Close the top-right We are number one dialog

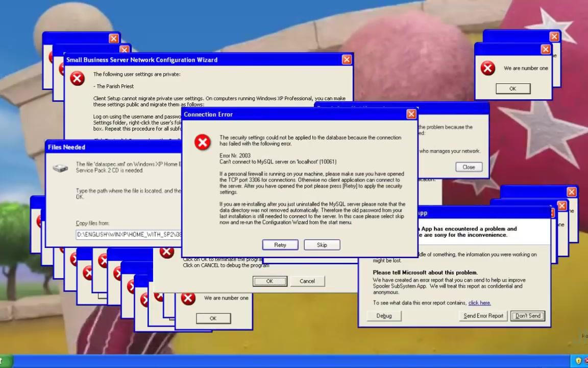(546, 49)
